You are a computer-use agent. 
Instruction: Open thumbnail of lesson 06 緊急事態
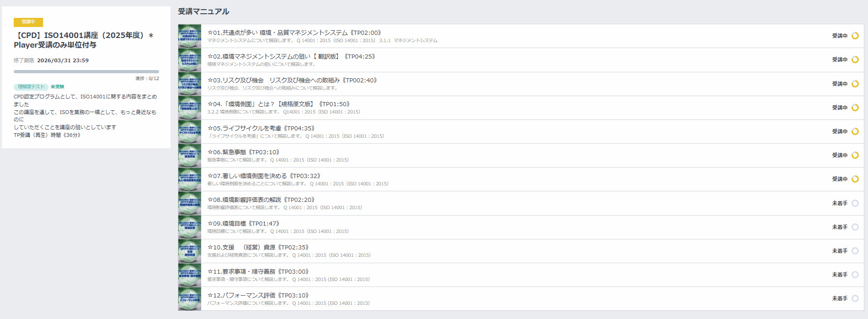click(x=190, y=156)
